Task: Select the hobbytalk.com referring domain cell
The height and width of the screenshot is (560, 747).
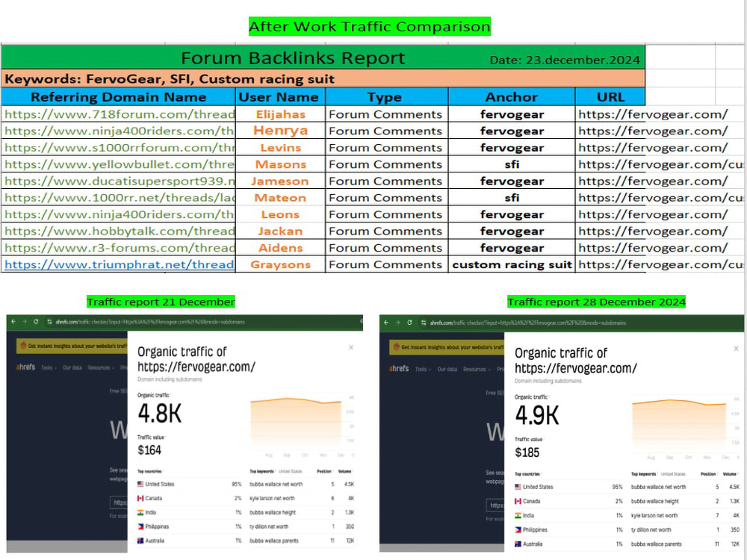Action: click(x=119, y=231)
